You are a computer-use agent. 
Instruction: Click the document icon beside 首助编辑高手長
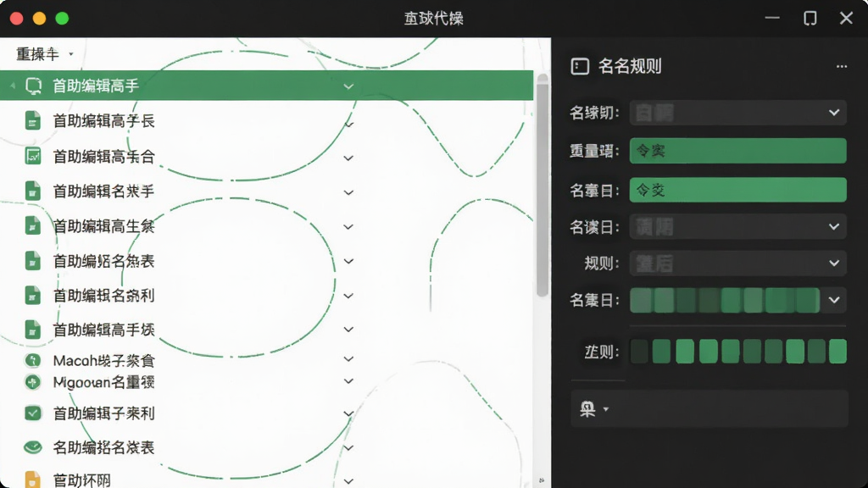click(33, 120)
